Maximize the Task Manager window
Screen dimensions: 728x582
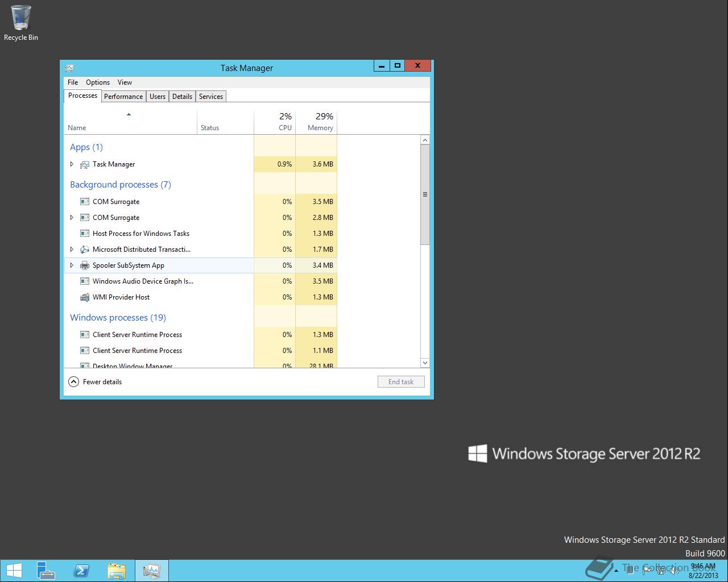[398, 65]
